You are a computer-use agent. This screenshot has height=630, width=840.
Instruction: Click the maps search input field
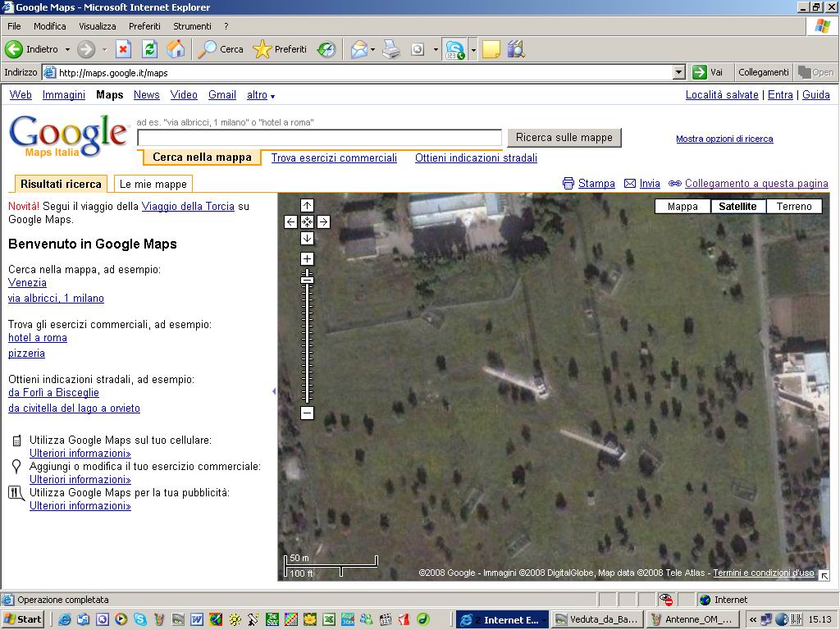pos(319,138)
